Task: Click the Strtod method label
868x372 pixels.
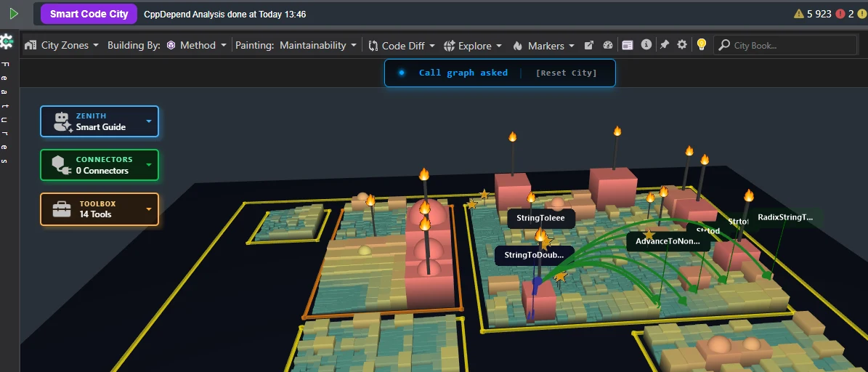Action: pyautogui.click(x=707, y=230)
